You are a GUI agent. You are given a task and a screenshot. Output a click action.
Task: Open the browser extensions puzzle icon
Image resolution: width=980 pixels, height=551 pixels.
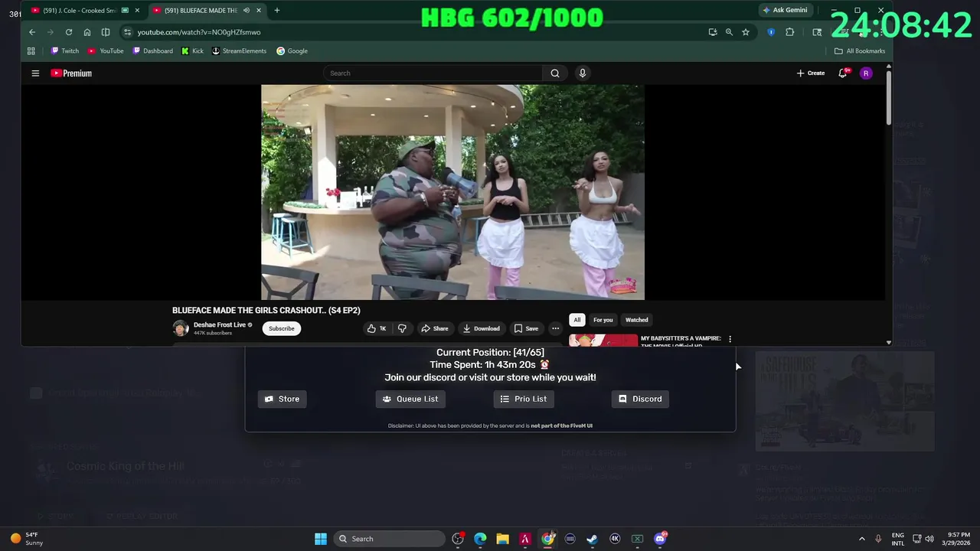click(790, 32)
